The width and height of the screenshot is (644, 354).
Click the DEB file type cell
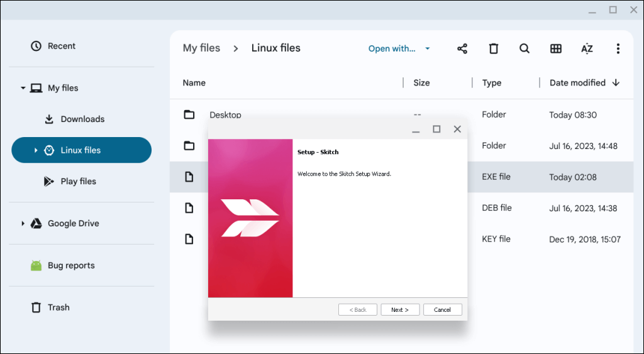[x=497, y=208]
